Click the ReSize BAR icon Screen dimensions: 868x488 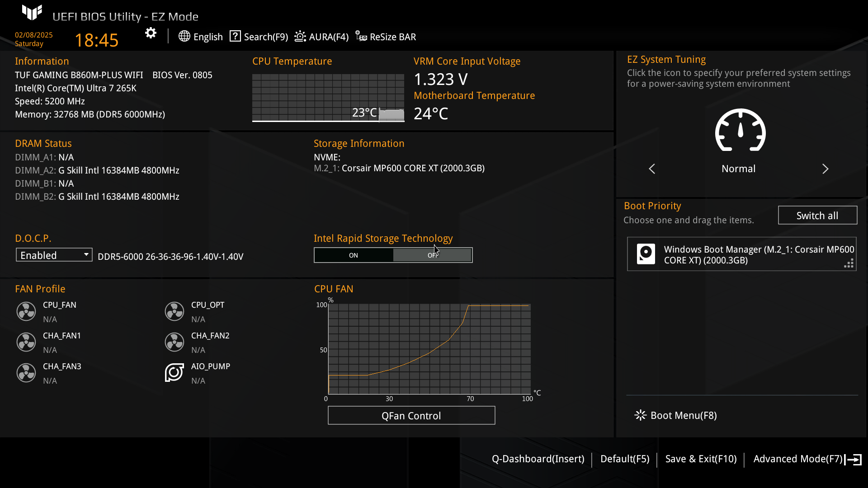[x=361, y=36]
